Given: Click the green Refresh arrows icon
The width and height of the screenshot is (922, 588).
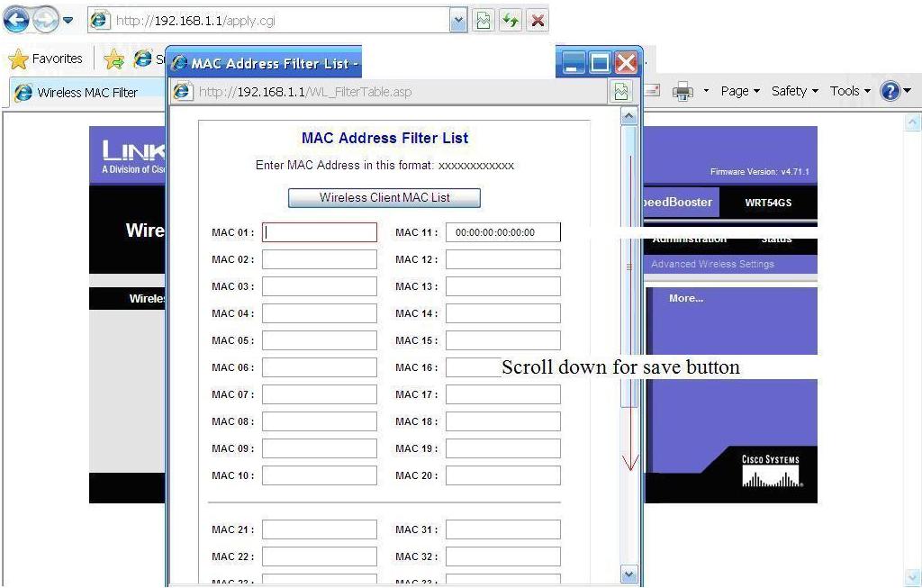Looking at the screenshot, I should point(511,22).
